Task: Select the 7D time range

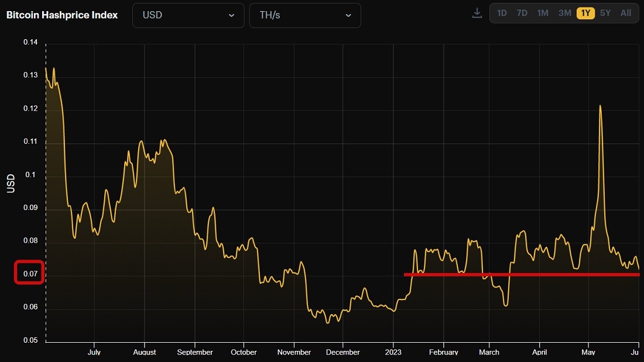Action: pos(522,13)
